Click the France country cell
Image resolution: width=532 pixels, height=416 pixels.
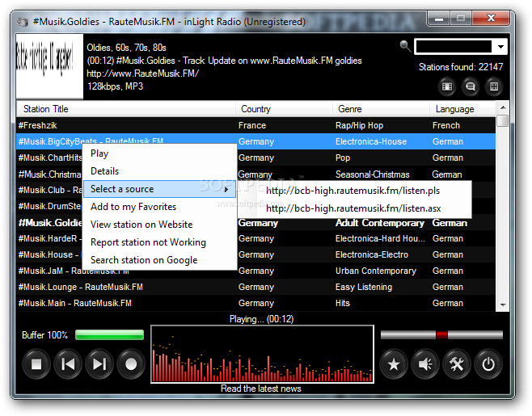tap(252, 125)
